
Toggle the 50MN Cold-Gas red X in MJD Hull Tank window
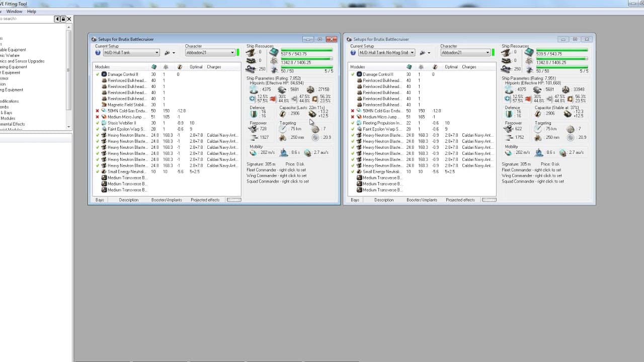(x=98, y=111)
